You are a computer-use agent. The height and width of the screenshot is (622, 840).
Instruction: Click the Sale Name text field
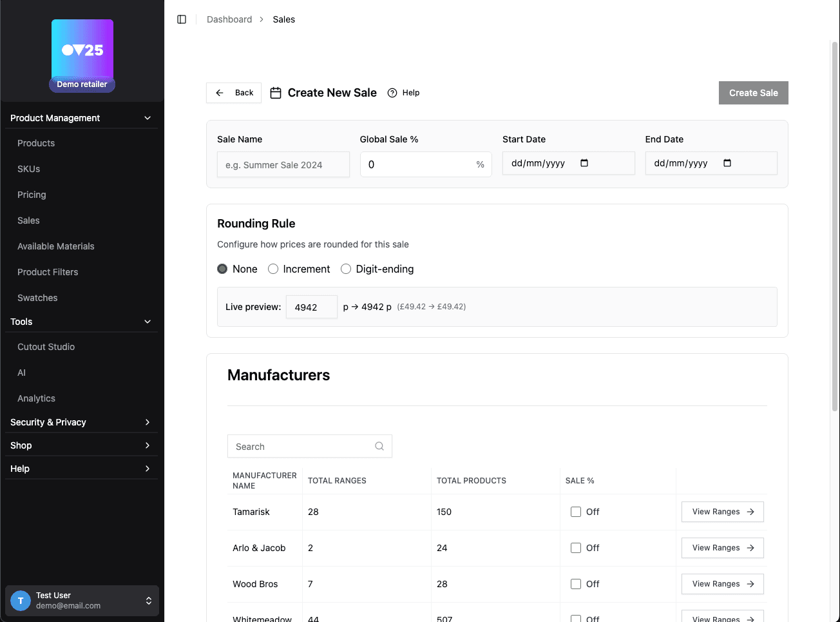pos(283,165)
